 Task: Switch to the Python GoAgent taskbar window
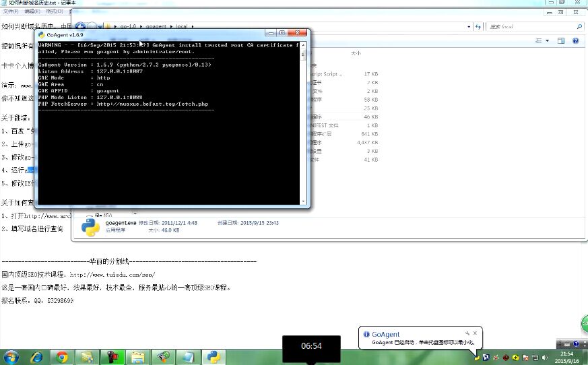tap(215, 357)
